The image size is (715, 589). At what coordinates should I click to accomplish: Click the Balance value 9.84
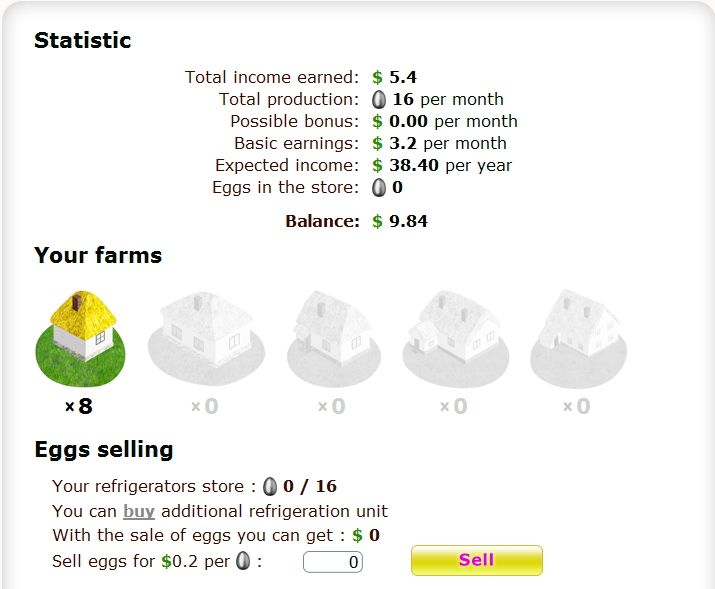point(409,221)
